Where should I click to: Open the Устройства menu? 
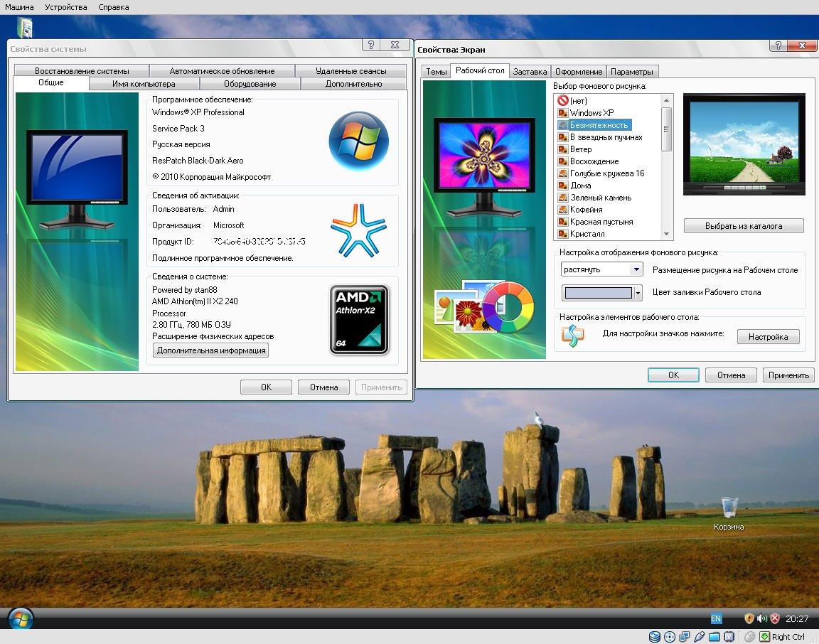[x=65, y=7]
